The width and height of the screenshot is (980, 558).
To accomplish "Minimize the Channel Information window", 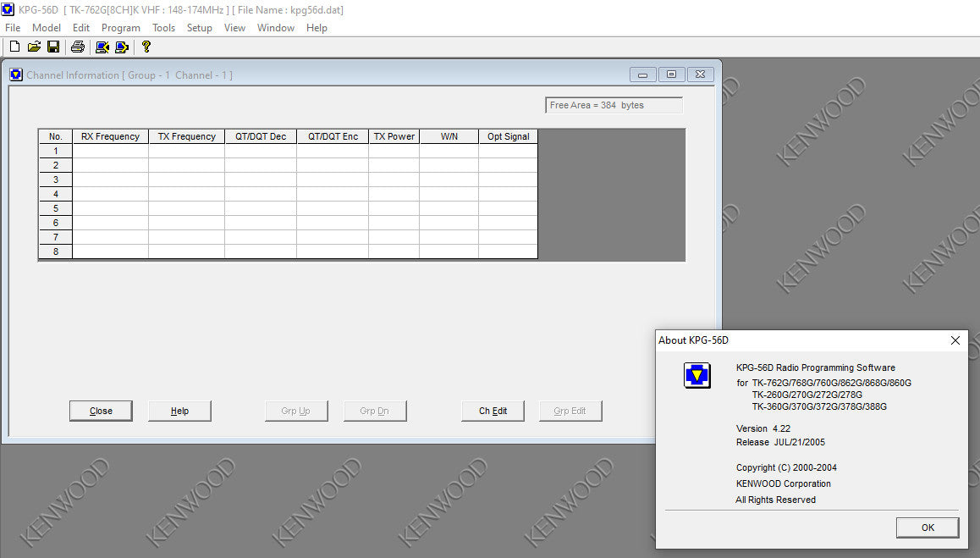I will tap(642, 75).
